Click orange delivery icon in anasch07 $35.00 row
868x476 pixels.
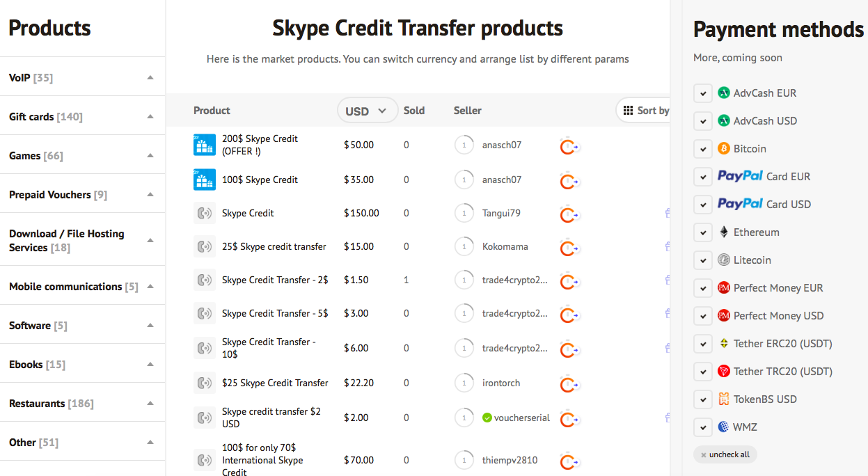(570, 180)
